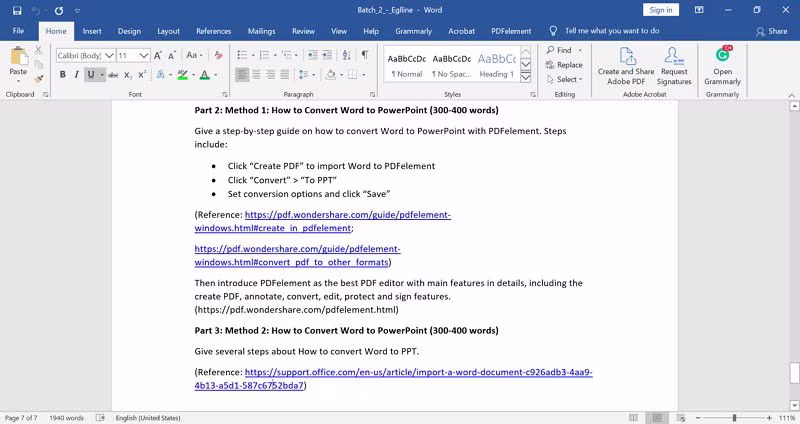Click the Justify alignment icon

point(285,75)
